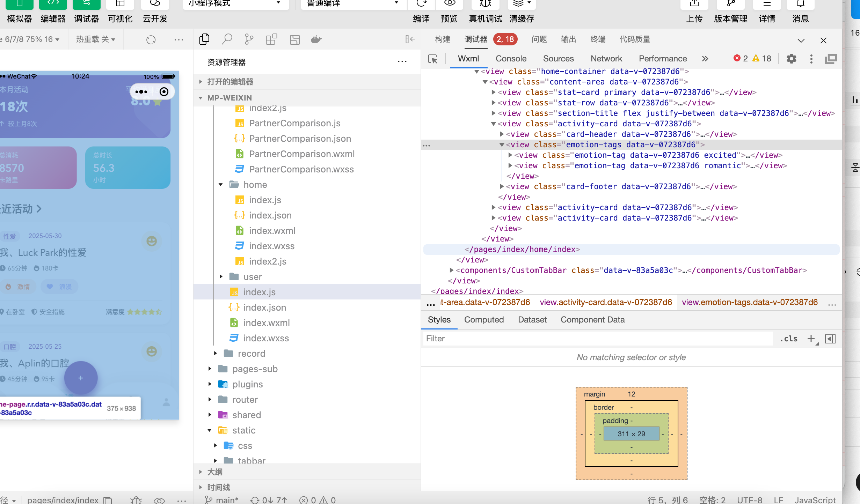Switch to the 问题 problems tab

tap(539, 39)
